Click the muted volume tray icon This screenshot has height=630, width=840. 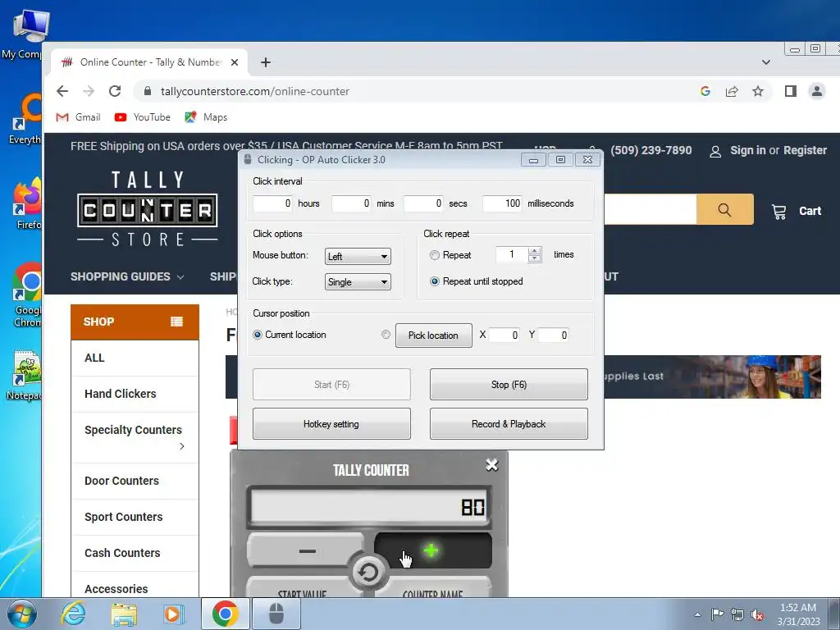coord(757,614)
